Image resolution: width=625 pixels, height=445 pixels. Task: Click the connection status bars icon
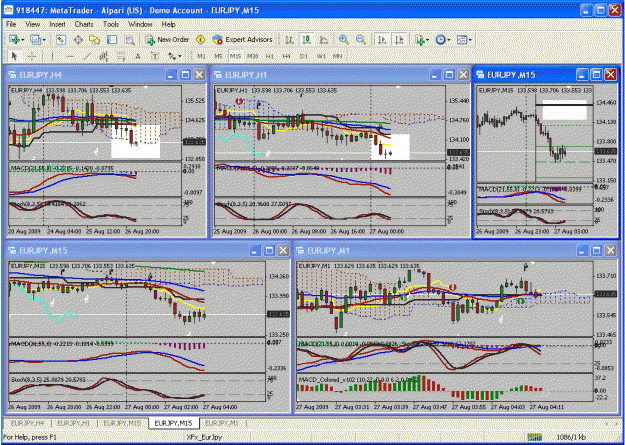534,437
